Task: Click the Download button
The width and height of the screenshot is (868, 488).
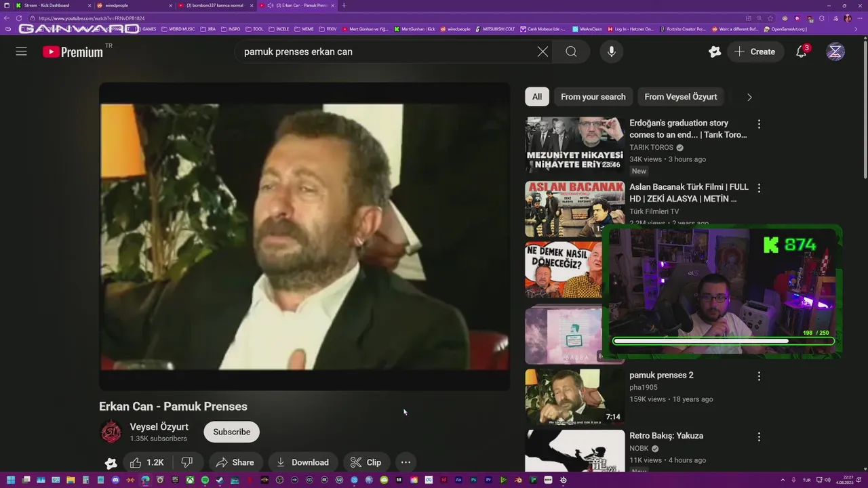Action: pos(302,462)
